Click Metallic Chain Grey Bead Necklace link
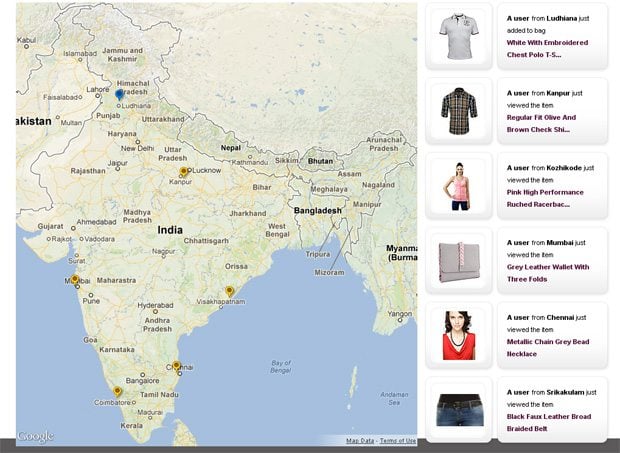Viewport: 620px width, 453px height. [x=548, y=347]
